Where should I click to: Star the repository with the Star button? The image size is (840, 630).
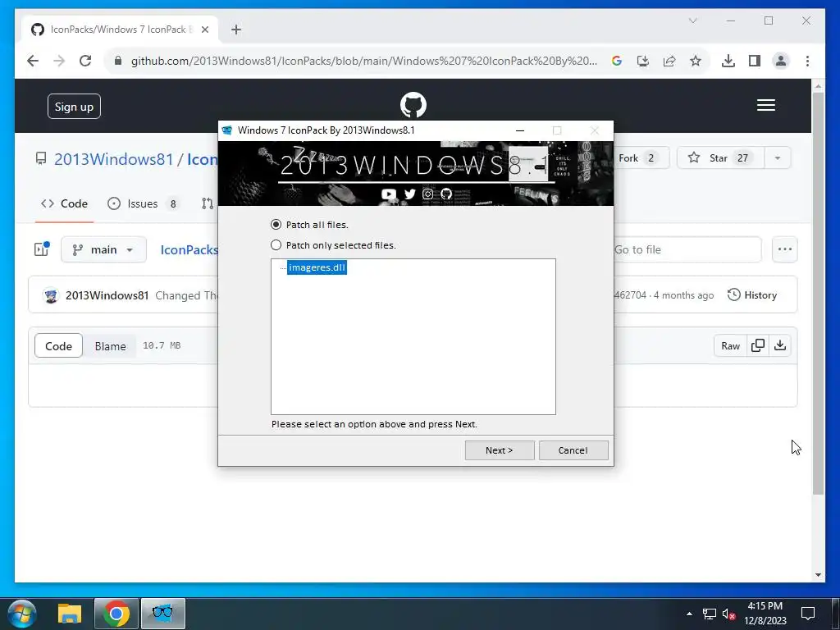click(721, 158)
